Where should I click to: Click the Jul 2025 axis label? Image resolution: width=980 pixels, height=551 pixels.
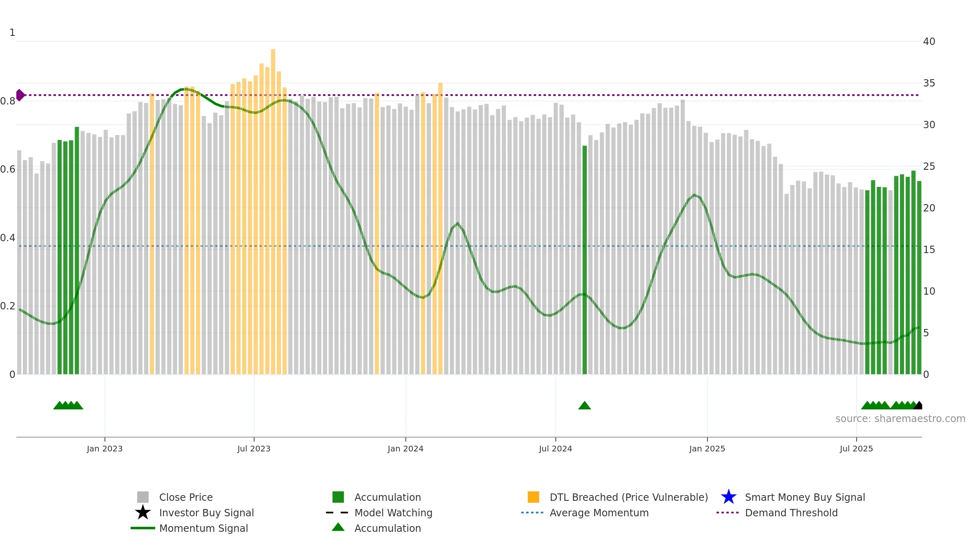pyautogui.click(x=856, y=449)
